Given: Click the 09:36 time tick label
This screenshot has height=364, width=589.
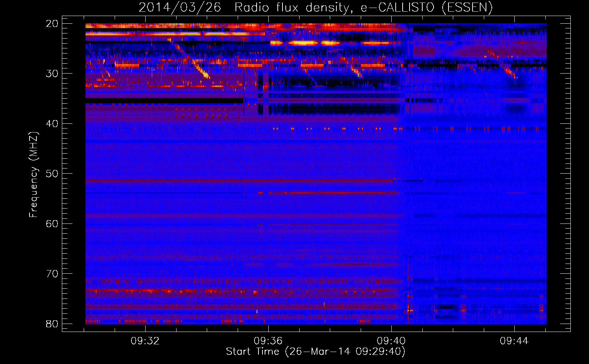Looking at the screenshot, I should (268, 341).
